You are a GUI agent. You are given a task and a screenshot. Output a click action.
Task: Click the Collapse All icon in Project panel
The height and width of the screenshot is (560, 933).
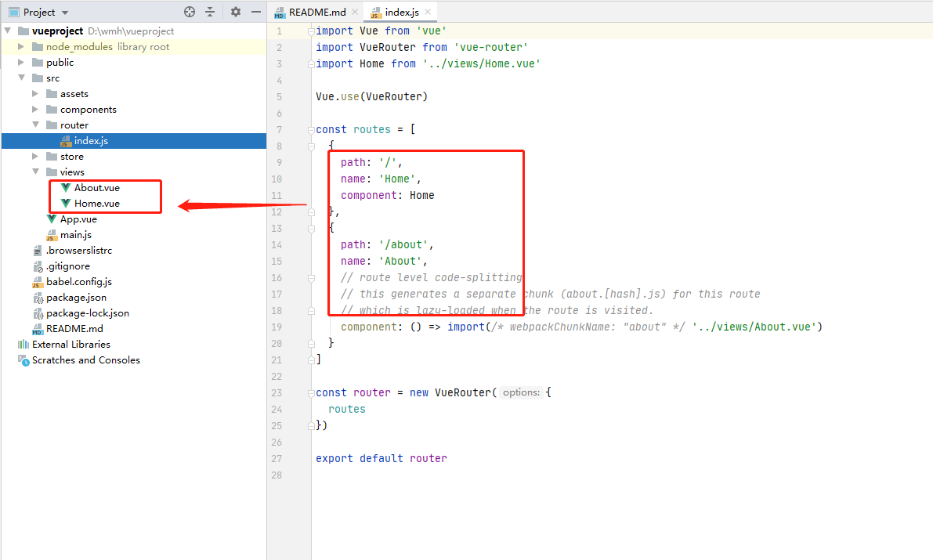pos(210,12)
